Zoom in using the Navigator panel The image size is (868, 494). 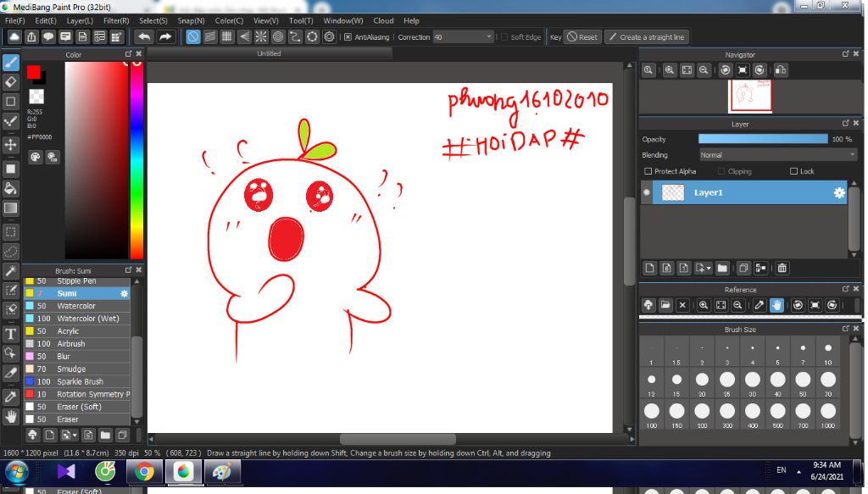670,70
